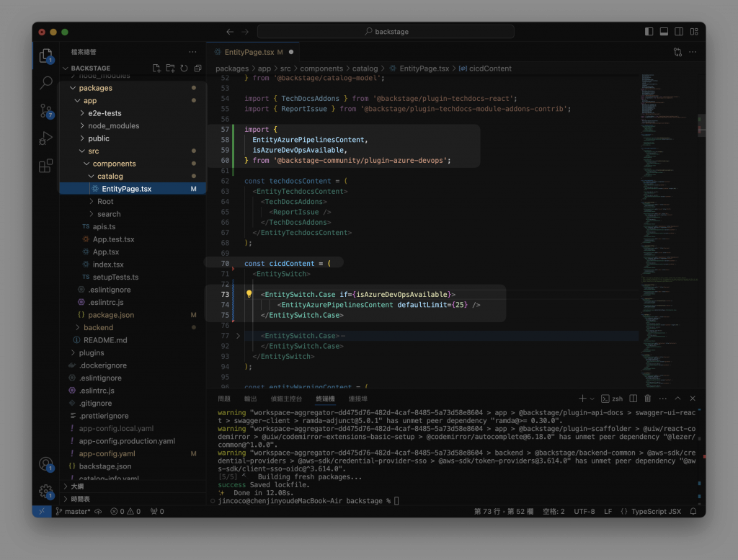
Task: Open the Run and Debug view
Action: point(45,138)
